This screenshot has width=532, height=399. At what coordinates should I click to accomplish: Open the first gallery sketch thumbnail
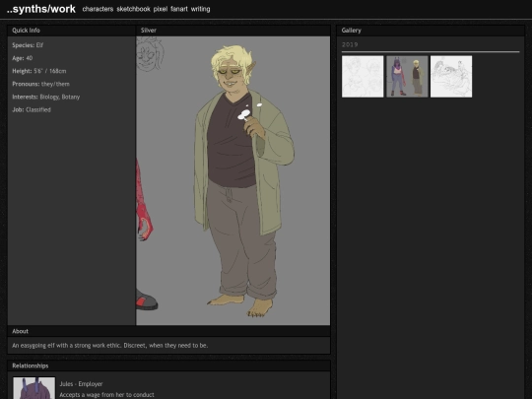[363, 76]
